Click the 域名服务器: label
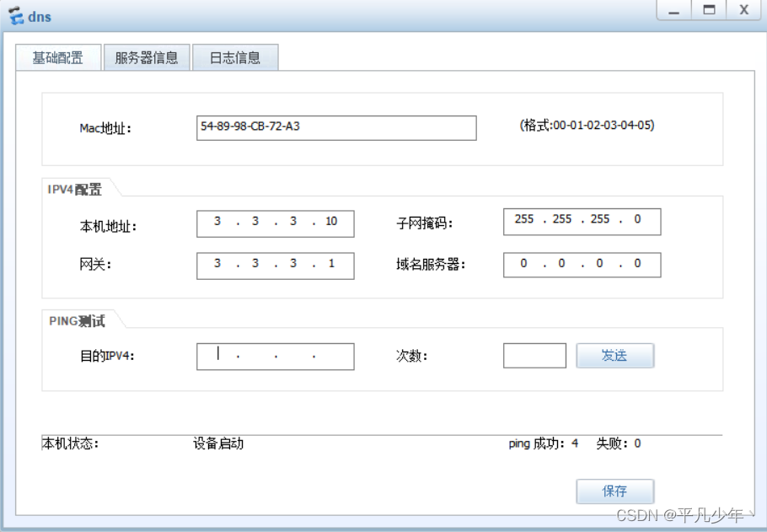Image resolution: width=767 pixels, height=532 pixels. [x=431, y=264]
